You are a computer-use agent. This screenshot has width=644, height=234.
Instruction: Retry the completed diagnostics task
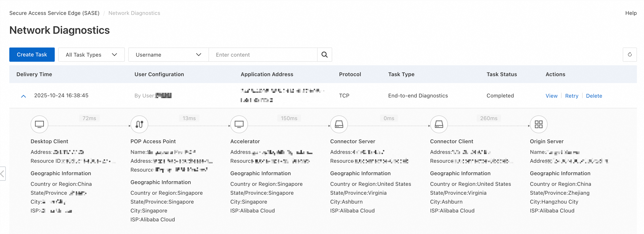point(572,96)
